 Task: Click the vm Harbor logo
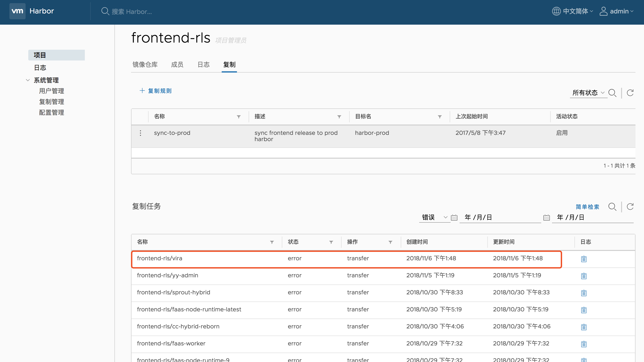coord(18,11)
